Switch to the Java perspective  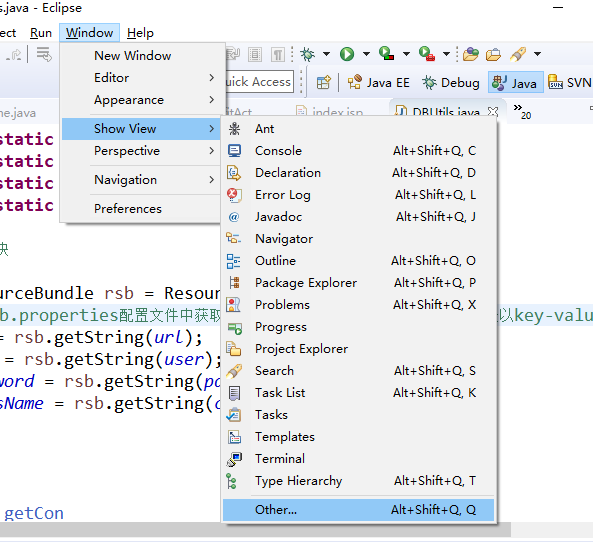coord(516,82)
